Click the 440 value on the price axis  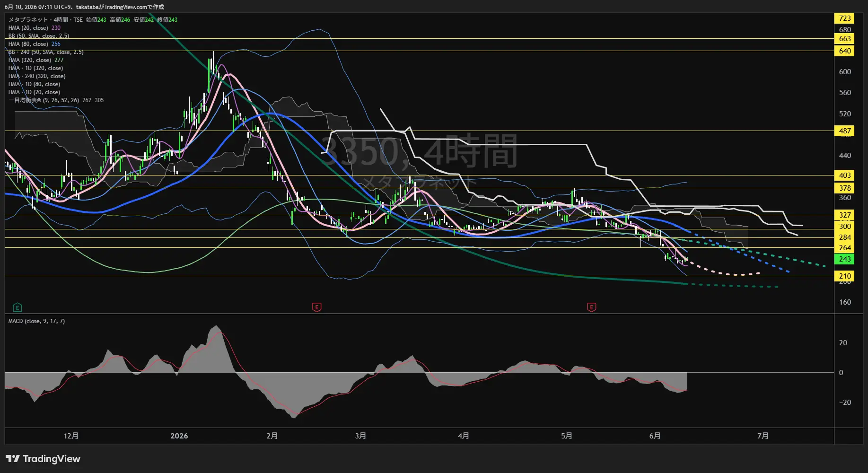(x=845, y=156)
